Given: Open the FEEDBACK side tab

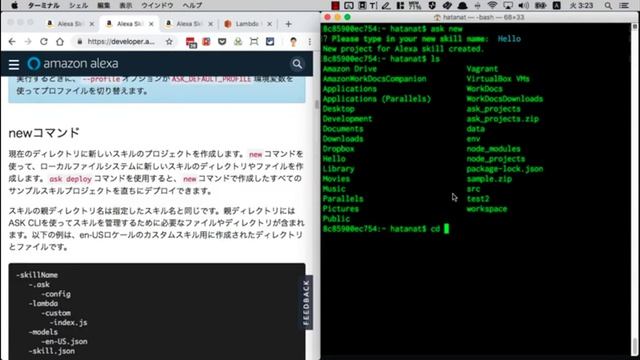Looking at the screenshot, I should click(307, 302).
